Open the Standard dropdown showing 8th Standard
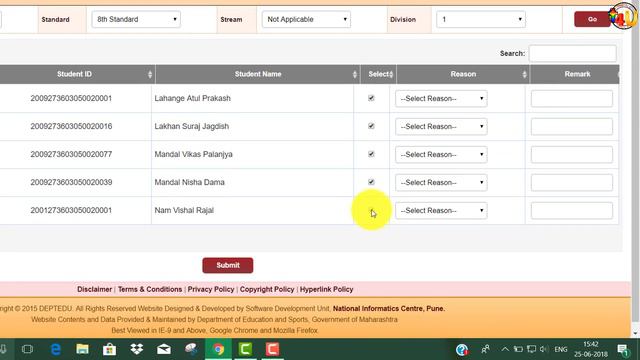The height and width of the screenshot is (360, 640). pos(136,20)
